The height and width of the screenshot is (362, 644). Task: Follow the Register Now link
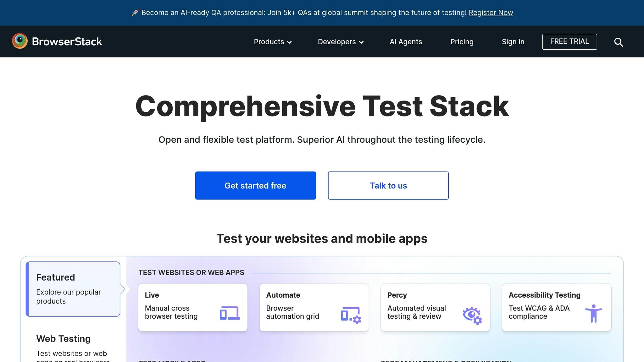491,13
